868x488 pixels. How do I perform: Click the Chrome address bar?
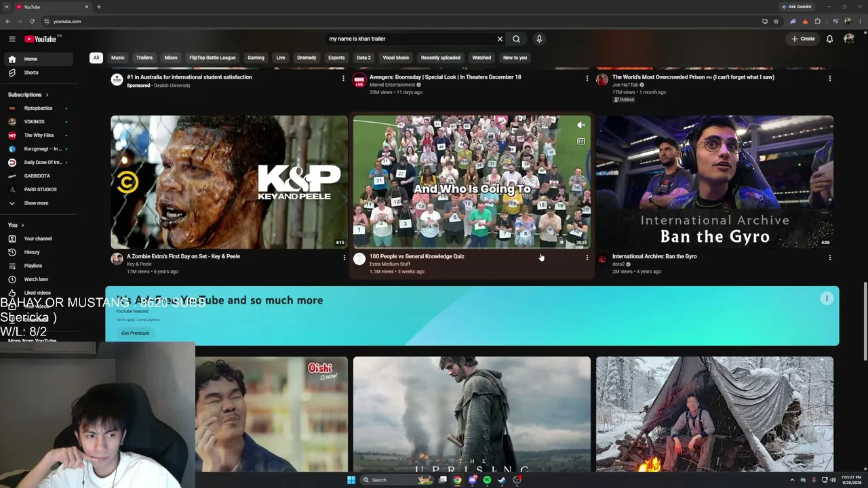click(400, 21)
